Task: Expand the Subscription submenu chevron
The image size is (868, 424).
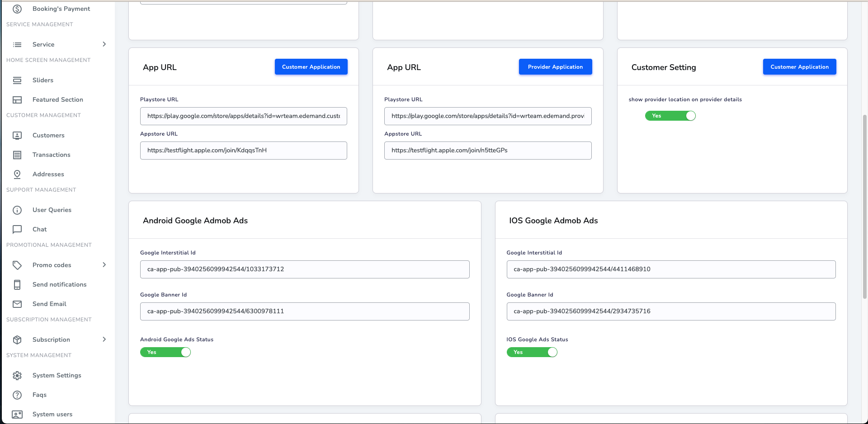Action: point(104,339)
